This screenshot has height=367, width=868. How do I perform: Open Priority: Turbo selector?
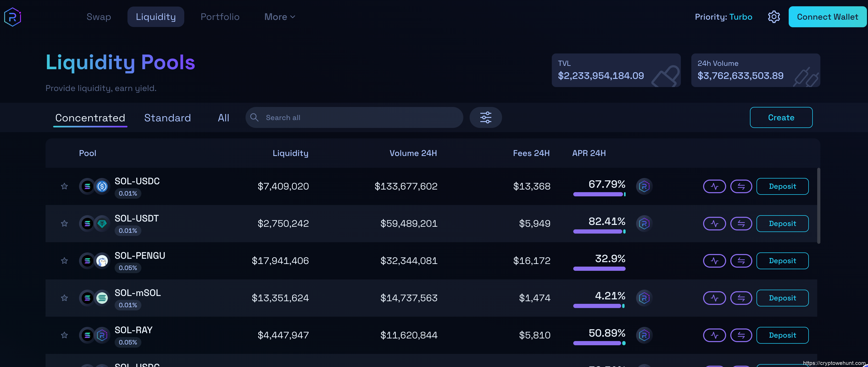tap(723, 17)
